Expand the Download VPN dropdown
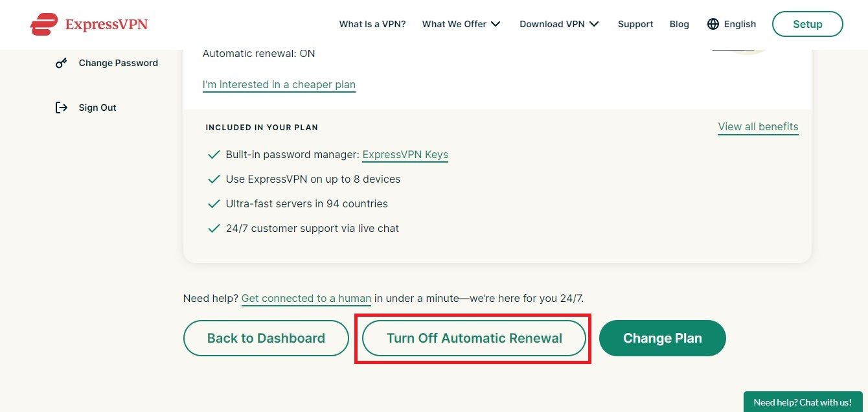Image resolution: width=868 pixels, height=412 pixels. (559, 24)
